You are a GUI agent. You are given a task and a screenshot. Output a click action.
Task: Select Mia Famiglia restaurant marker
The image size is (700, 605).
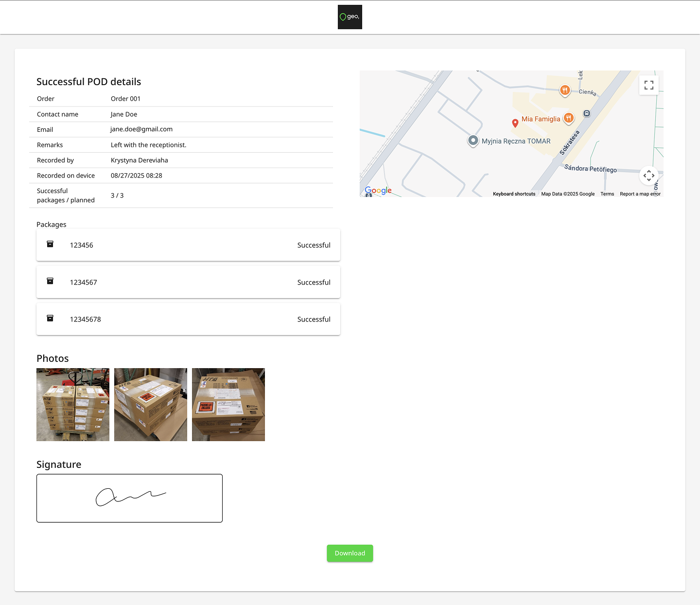click(569, 118)
